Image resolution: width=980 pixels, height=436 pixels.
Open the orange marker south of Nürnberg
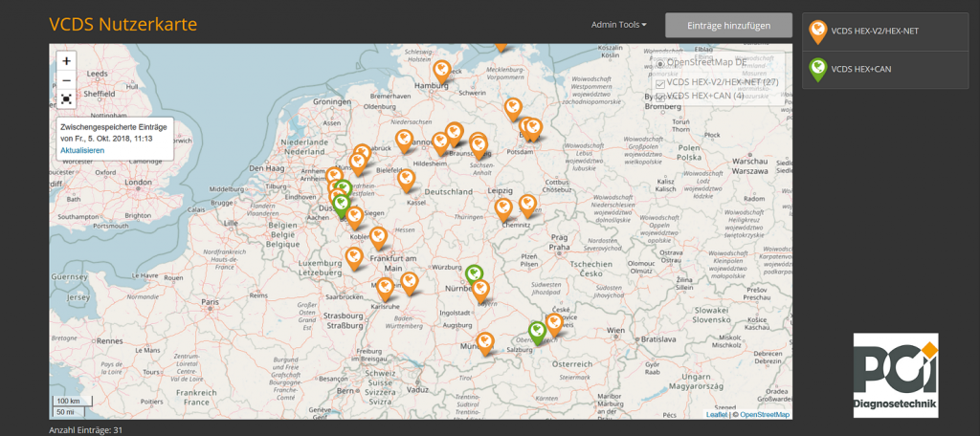480,292
